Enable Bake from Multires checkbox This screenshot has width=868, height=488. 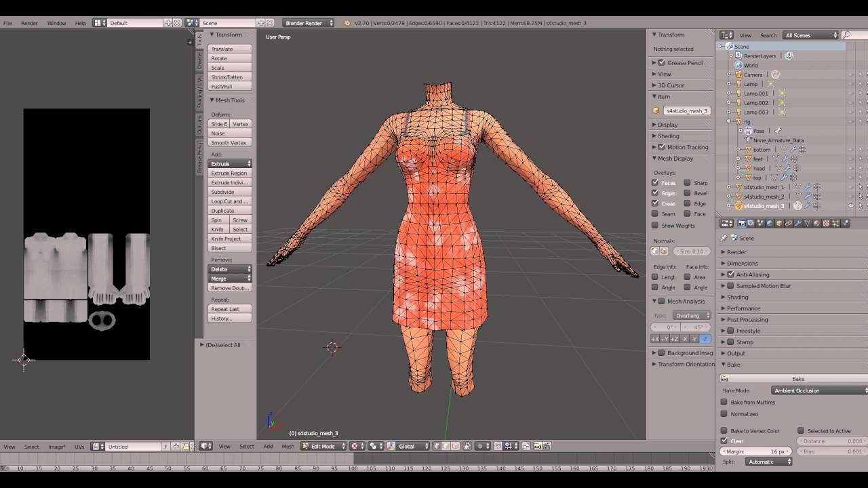point(724,402)
